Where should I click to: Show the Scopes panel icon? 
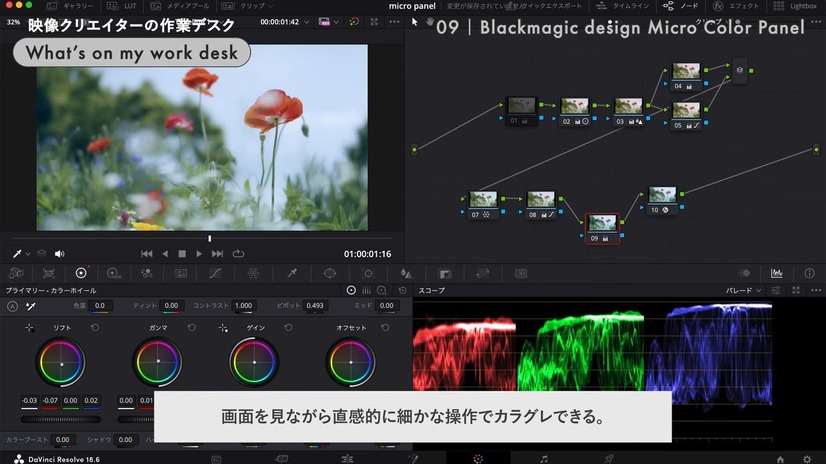click(776, 273)
